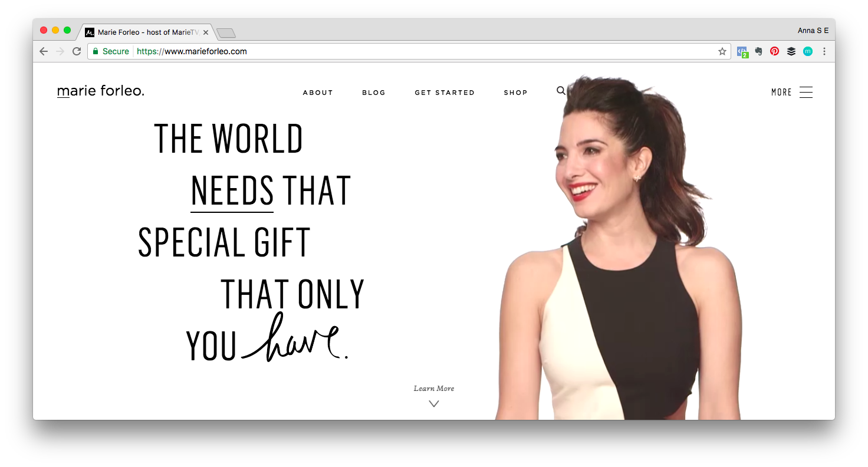This screenshot has height=467, width=868.
Task: Open the Pinterest save extension
Action: (x=775, y=51)
